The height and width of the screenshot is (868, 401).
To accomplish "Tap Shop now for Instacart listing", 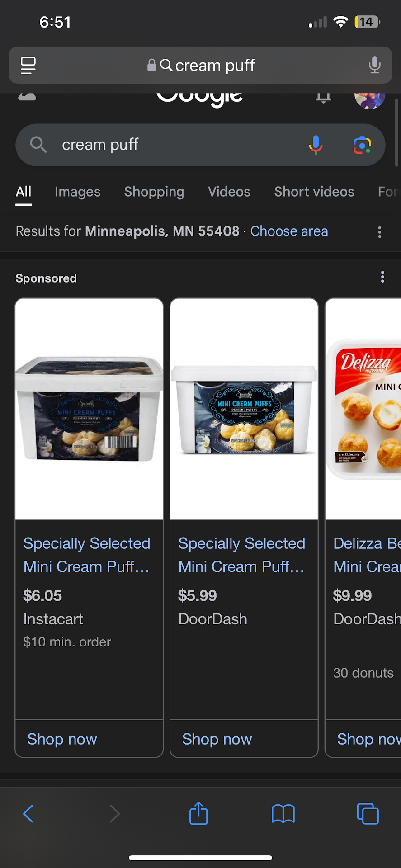I will (62, 739).
